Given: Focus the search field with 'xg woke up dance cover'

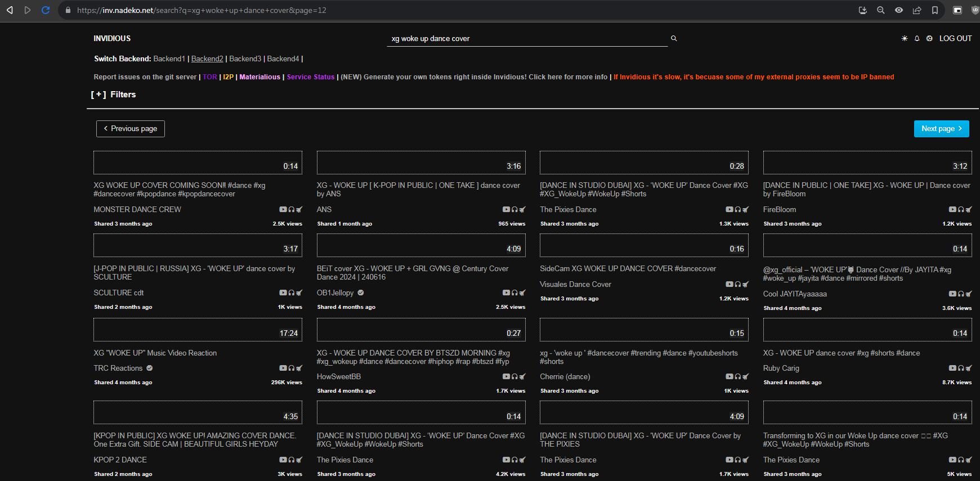Looking at the screenshot, I should click(527, 38).
